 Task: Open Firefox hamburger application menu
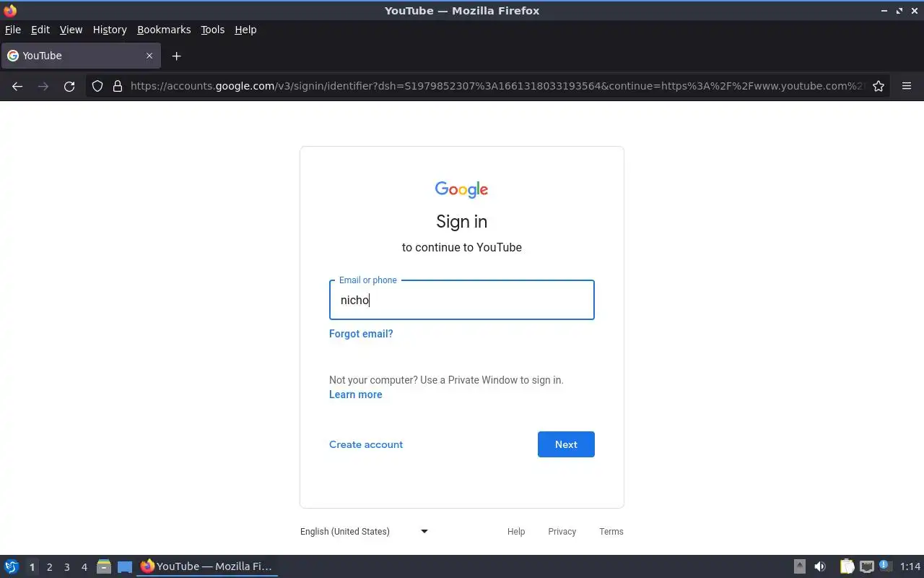[x=907, y=86]
